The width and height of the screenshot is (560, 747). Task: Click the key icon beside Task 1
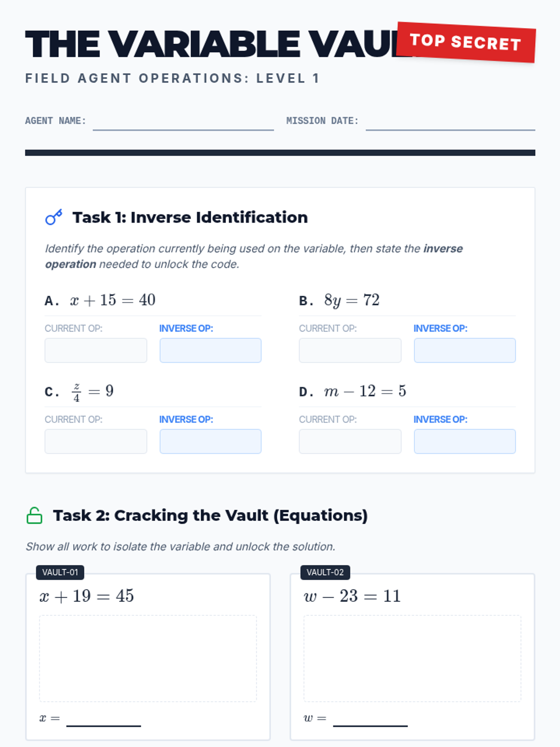[x=54, y=217]
